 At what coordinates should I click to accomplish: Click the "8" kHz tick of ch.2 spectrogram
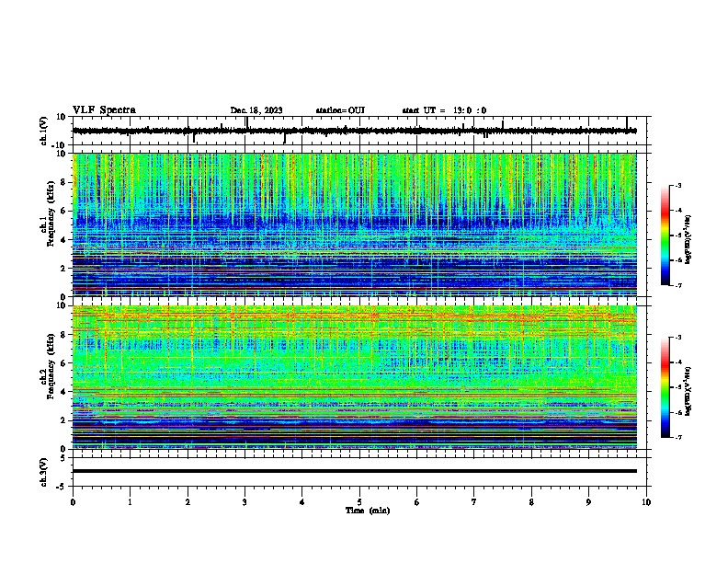pos(64,335)
